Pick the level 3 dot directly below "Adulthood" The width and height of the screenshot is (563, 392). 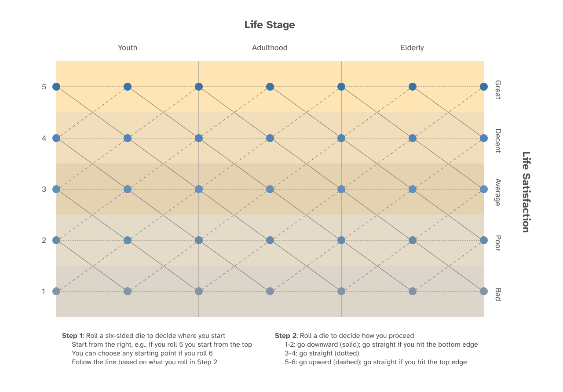click(270, 189)
